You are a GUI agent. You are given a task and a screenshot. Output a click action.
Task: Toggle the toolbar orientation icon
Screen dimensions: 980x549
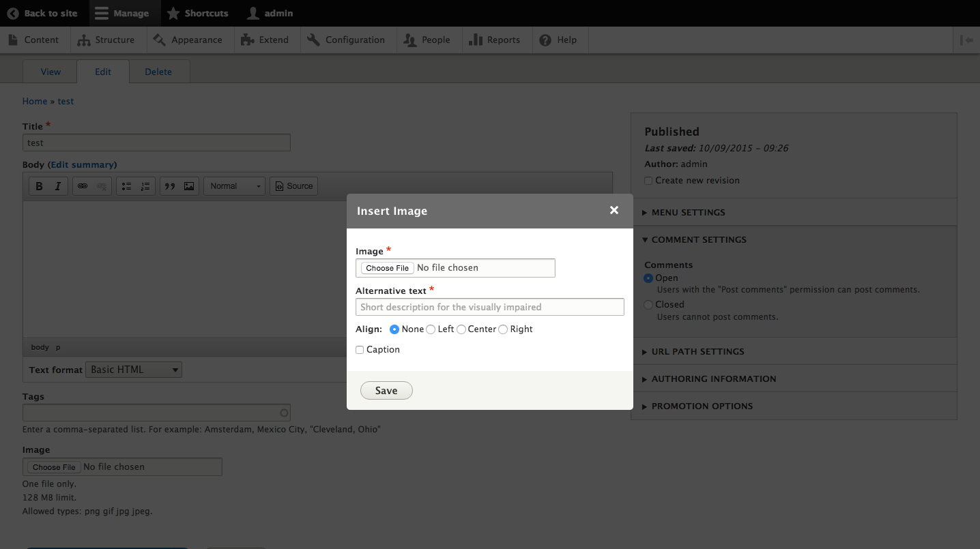click(966, 40)
